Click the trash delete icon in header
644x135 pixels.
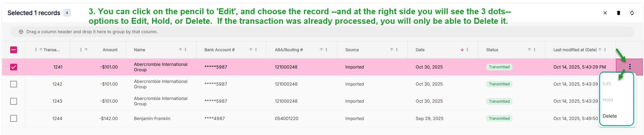pyautogui.click(x=619, y=13)
